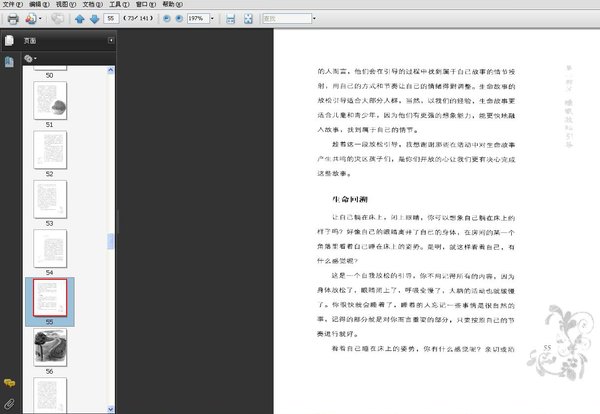This screenshot has height=414, width=600.
Task: Click the Pages panel icon in sidebar
Action: click(9, 40)
